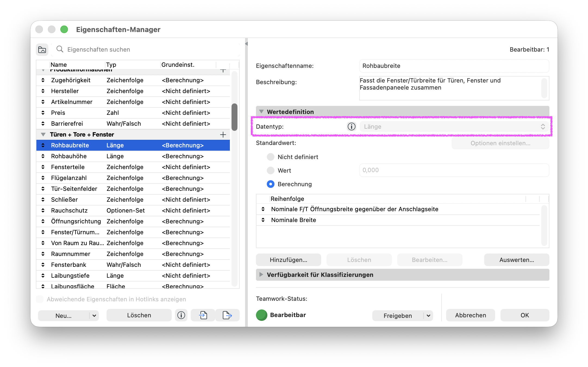588x367 pixels.
Task: Collapse the Türen + Tore + Fenster group
Action: click(x=43, y=135)
